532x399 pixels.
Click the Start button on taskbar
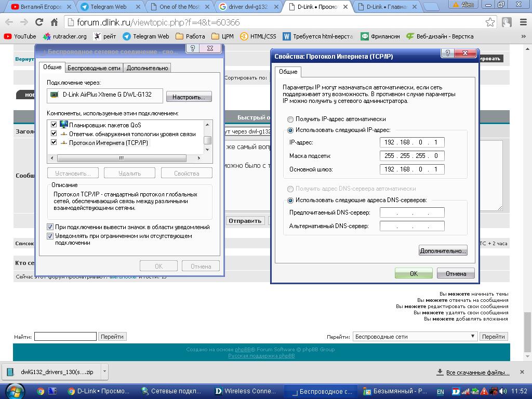click(14, 391)
